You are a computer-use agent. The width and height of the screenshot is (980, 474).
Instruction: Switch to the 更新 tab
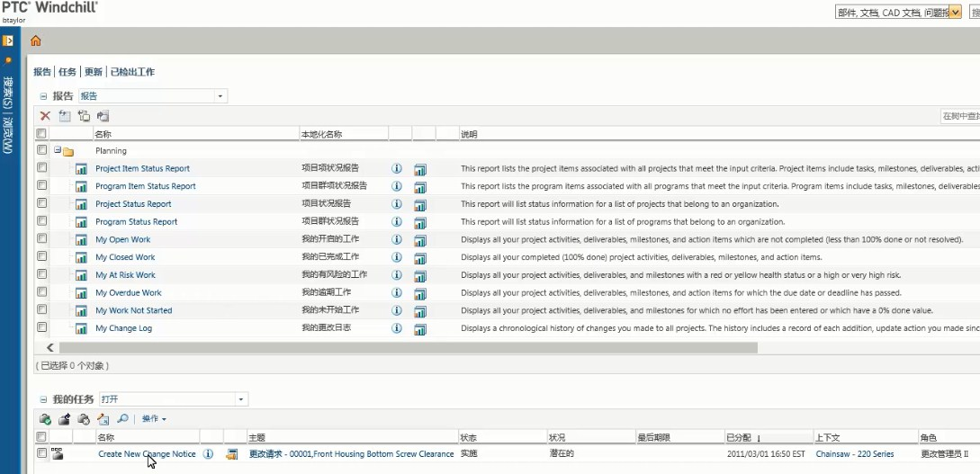(x=93, y=72)
